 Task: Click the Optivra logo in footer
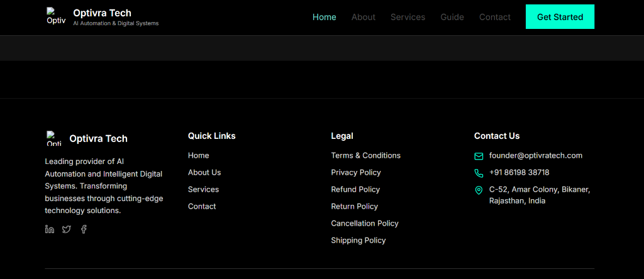coord(54,138)
